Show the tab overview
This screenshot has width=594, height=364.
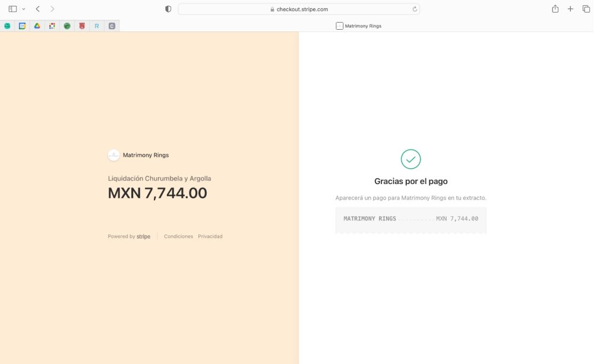pos(586,9)
